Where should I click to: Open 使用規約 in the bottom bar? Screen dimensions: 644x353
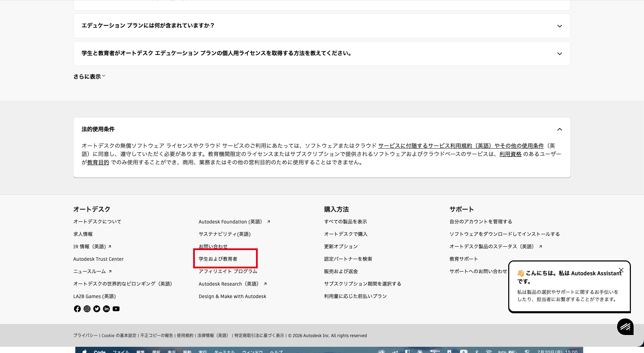coord(185,336)
